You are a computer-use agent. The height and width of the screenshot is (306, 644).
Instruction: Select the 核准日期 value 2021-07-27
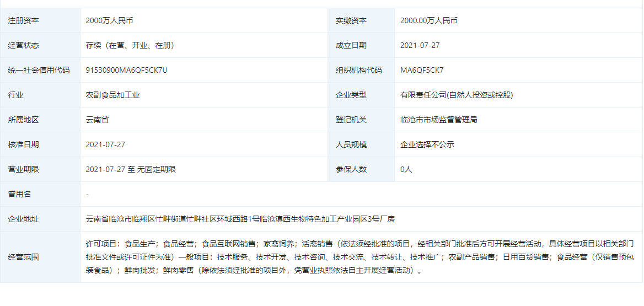pyautogui.click(x=105, y=144)
